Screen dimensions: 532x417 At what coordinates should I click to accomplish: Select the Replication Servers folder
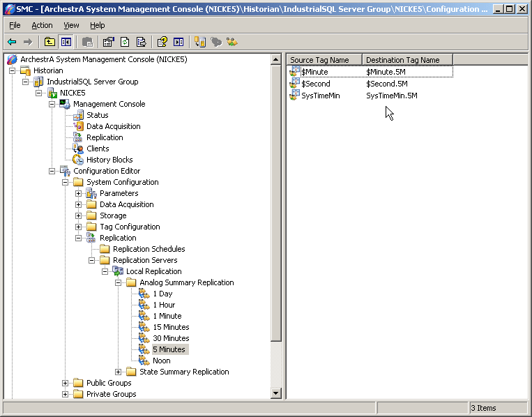click(145, 260)
